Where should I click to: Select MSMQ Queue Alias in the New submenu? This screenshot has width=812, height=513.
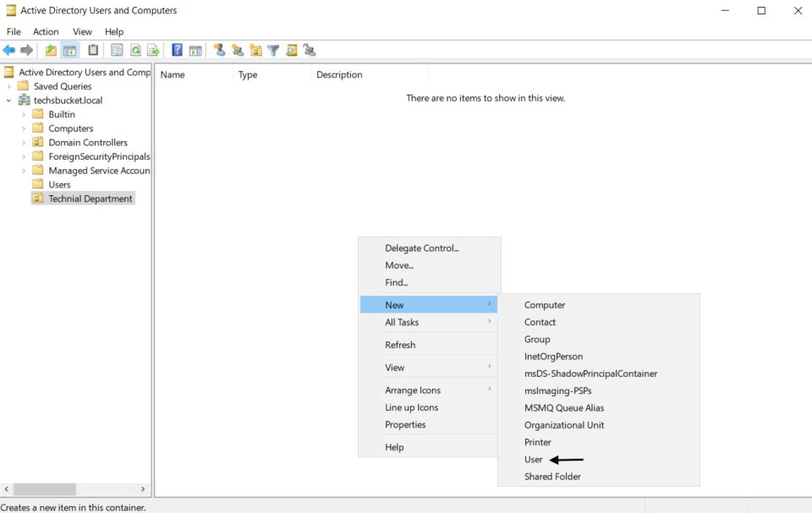tap(599, 407)
